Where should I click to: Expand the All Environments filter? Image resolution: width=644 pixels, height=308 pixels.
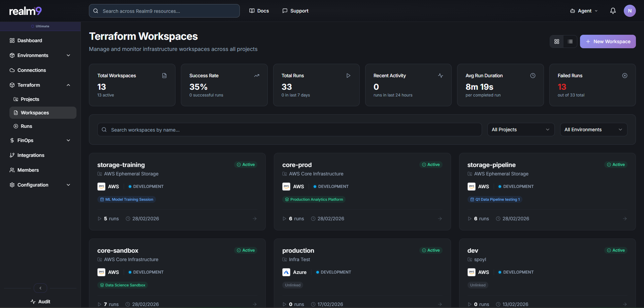(x=593, y=129)
